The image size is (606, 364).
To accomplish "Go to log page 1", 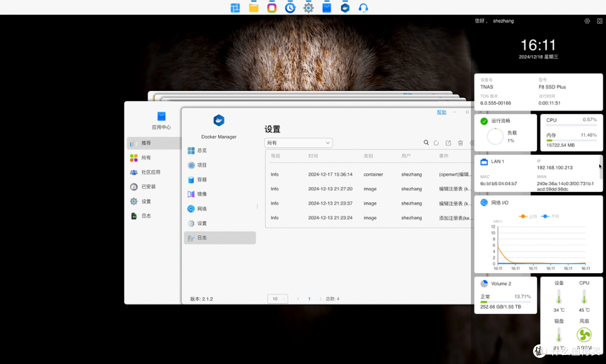I will coord(309,299).
